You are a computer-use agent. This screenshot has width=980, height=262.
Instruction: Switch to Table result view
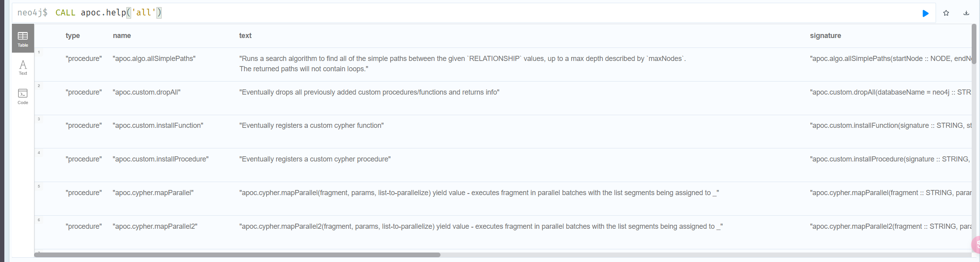[23, 39]
